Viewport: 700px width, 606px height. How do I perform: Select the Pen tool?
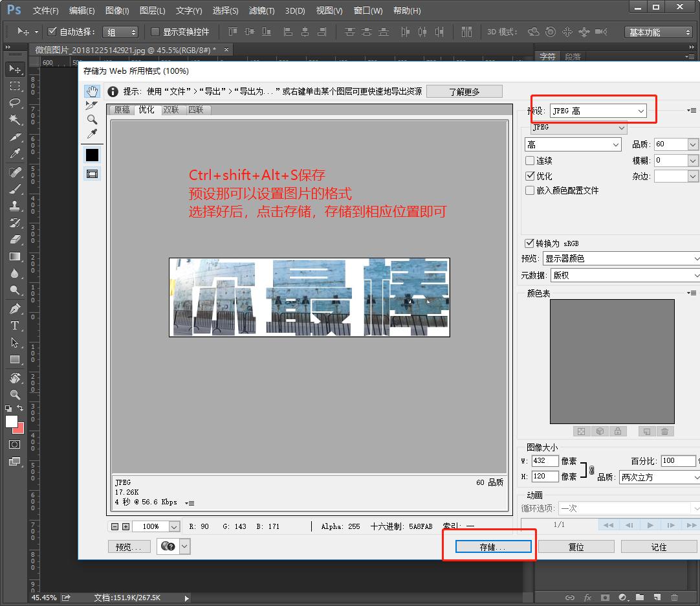point(15,309)
